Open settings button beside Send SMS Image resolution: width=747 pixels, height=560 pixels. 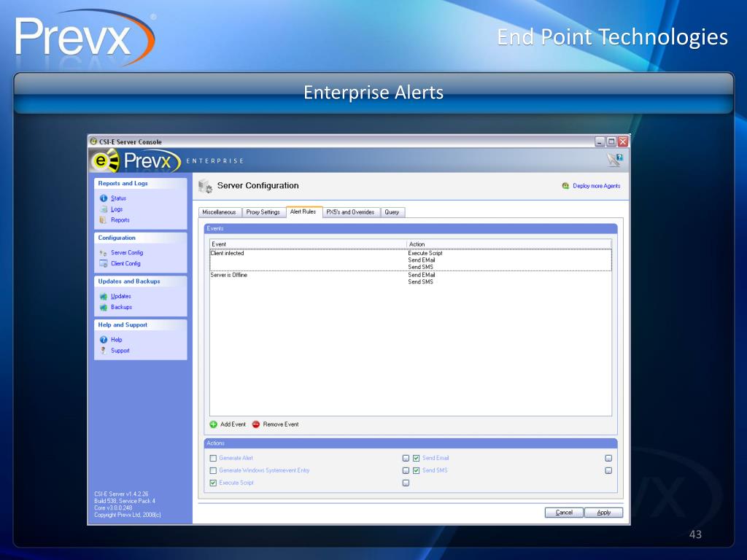(608, 470)
